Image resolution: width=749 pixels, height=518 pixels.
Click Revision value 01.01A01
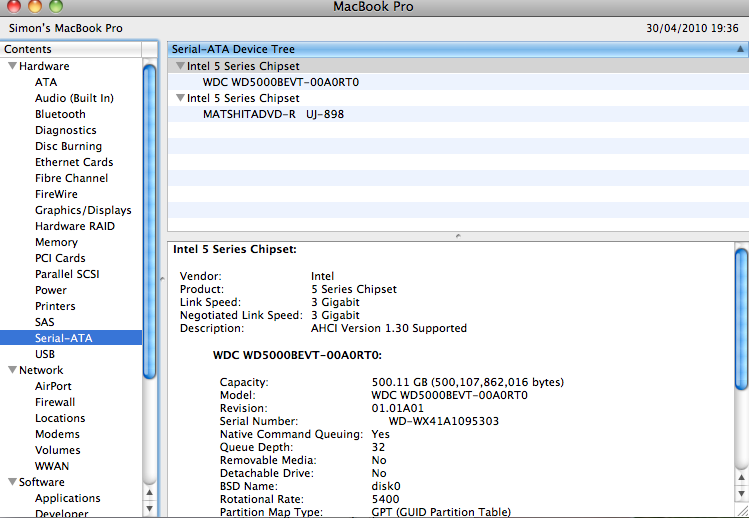(397, 408)
